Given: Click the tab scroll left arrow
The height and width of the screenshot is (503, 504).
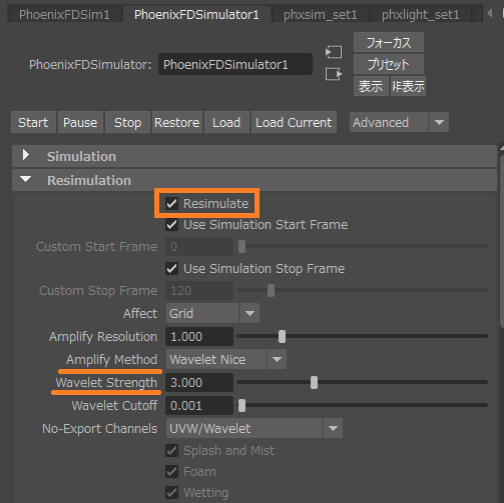Looking at the screenshot, I should 489,13.
